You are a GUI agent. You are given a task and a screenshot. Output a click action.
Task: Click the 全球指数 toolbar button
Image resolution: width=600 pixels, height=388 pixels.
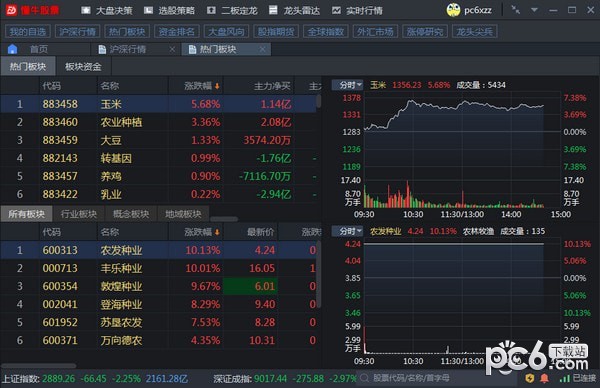326,31
